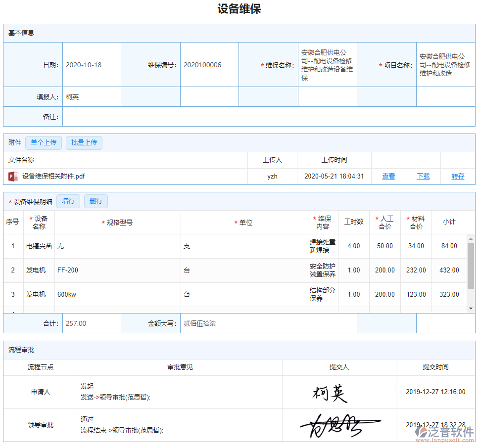Click 柯英's handwritten signature image
479x448 pixels.
331,392
